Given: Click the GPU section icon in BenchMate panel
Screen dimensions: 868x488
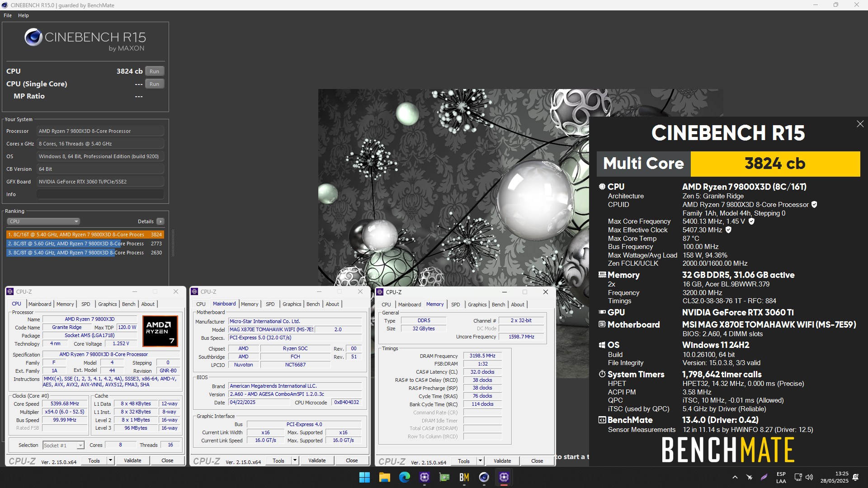Looking at the screenshot, I should (602, 312).
